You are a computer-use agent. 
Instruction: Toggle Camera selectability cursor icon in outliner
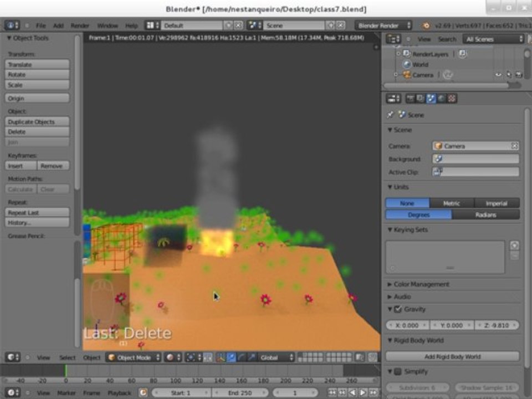[509, 75]
